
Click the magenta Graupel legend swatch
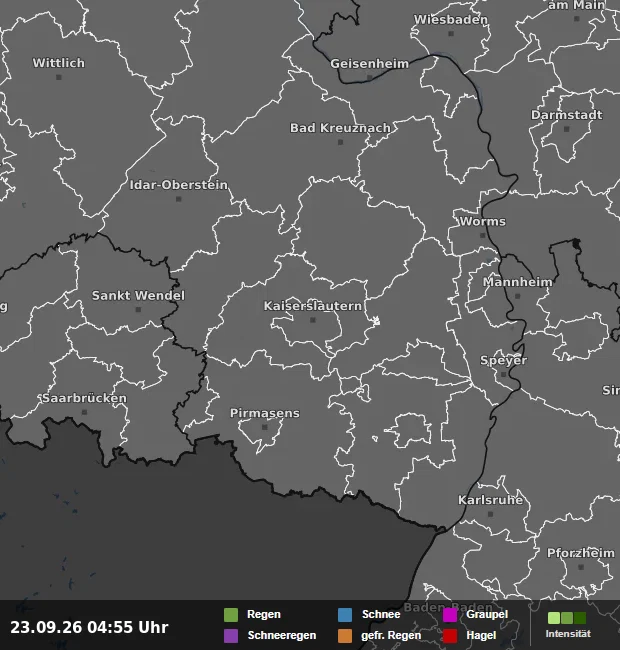(450, 615)
